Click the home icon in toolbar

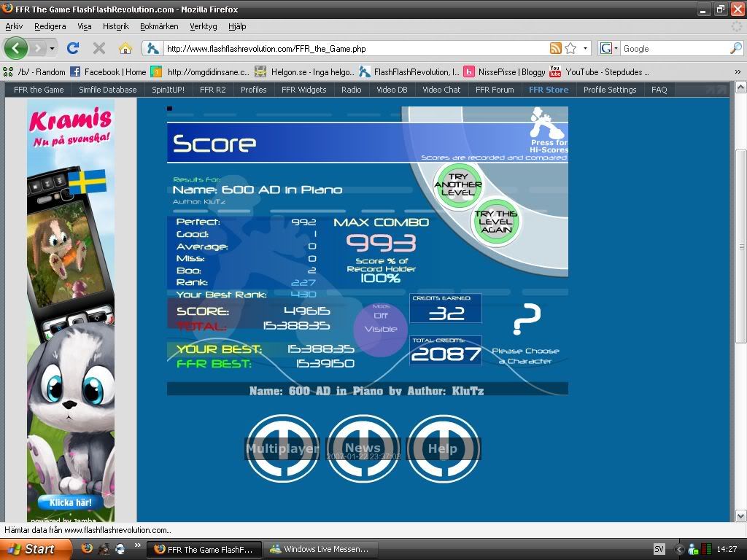pos(125,48)
